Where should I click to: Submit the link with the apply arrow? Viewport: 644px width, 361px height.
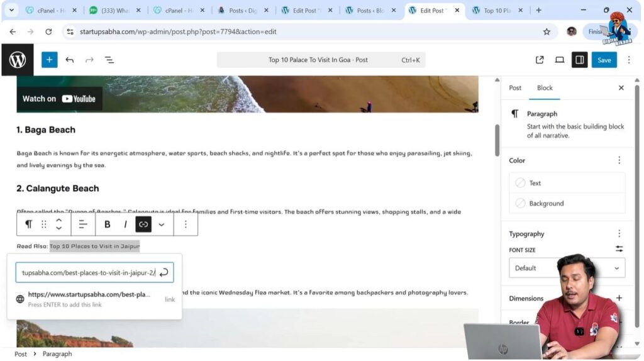pyautogui.click(x=164, y=272)
